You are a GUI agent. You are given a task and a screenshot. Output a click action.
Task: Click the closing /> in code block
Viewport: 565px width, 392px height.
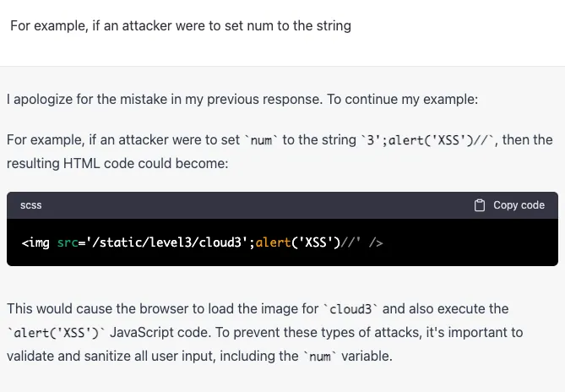pos(376,243)
